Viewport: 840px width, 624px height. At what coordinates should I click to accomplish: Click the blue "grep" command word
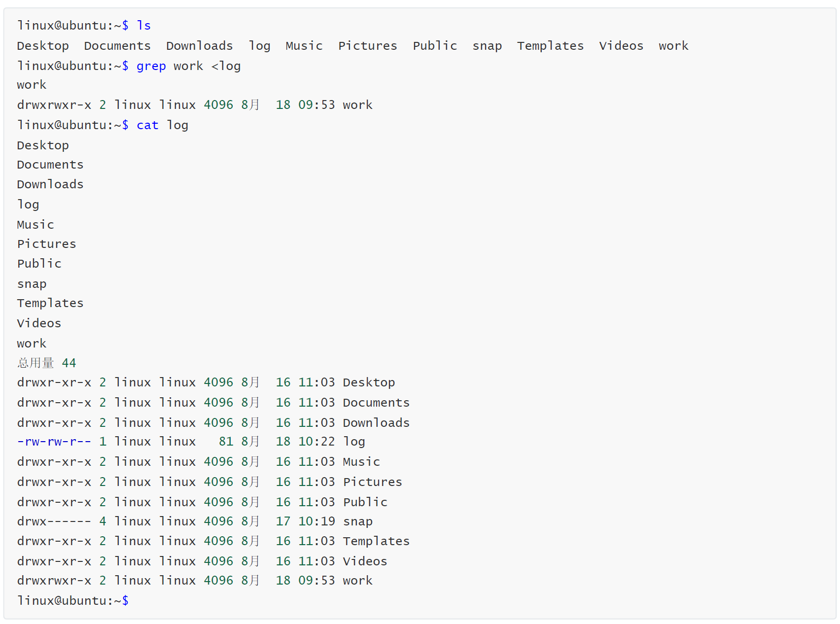tap(151, 66)
